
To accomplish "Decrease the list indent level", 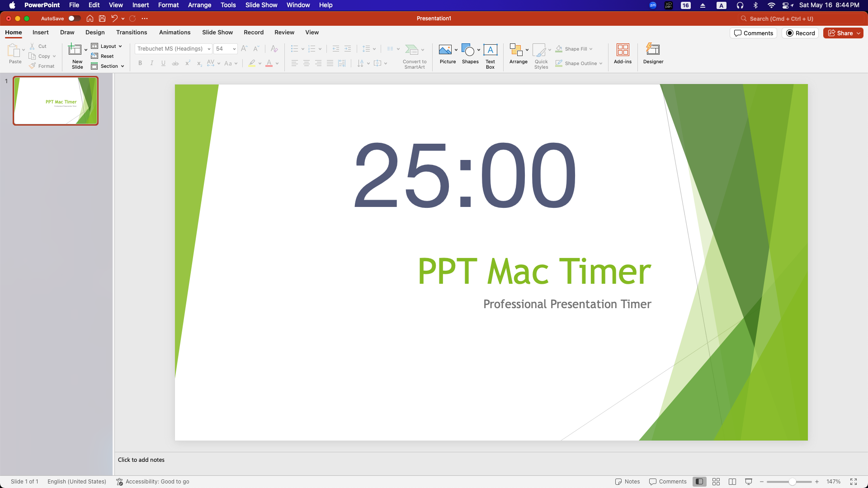I will tap(335, 49).
